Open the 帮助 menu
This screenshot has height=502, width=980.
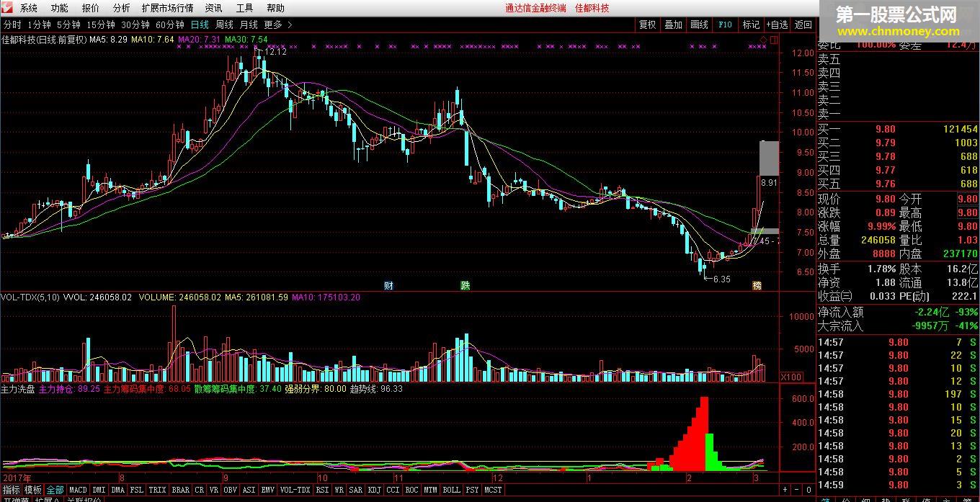(x=276, y=8)
